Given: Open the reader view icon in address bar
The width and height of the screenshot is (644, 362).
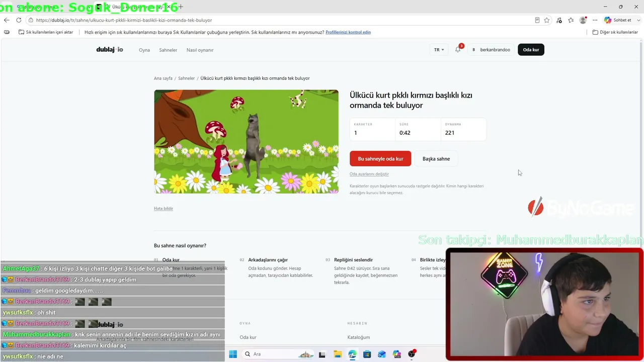Looking at the screenshot, I should (537, 20).
